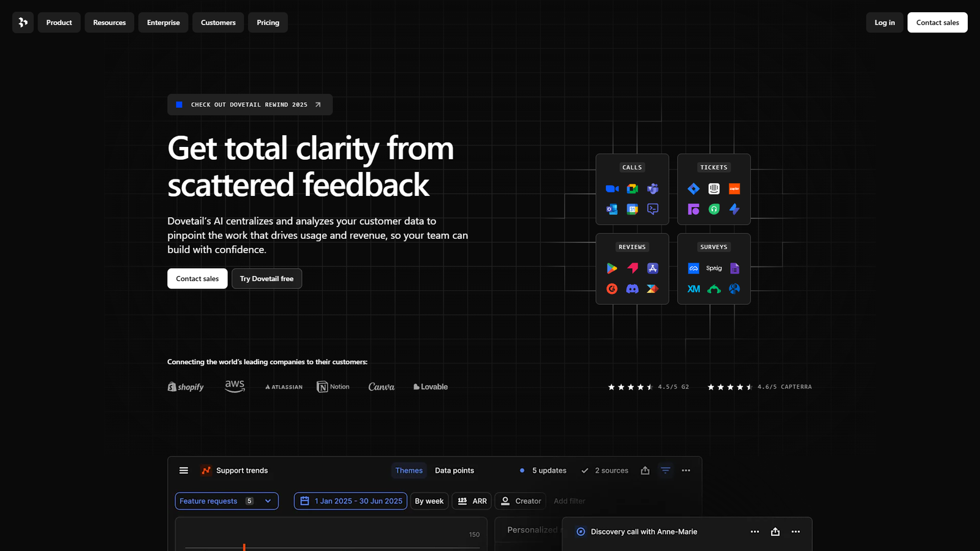The image size is (980, 551).
Task: Click the green headset icon under Tickets
Action: pos(714,209)
